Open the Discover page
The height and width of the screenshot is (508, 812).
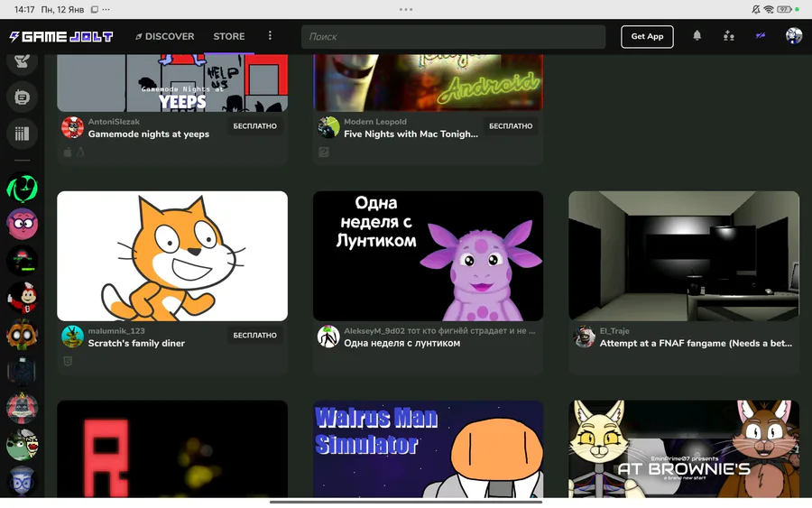[165, 36]
